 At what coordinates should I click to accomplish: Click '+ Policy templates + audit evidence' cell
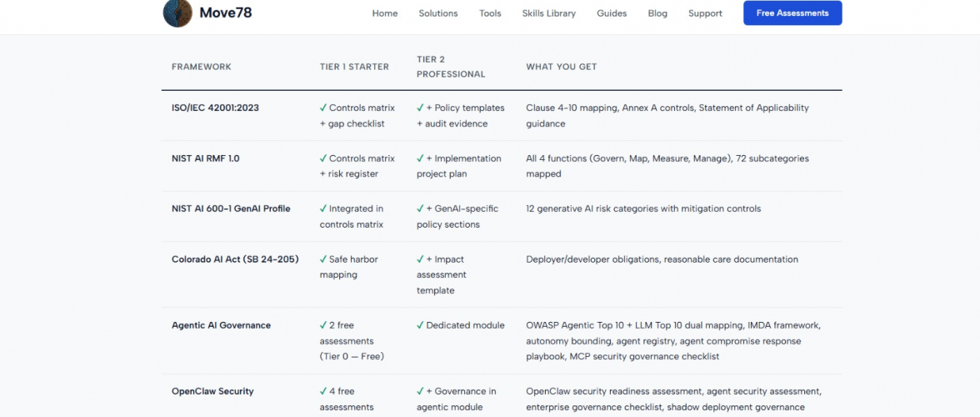point(461,116)
